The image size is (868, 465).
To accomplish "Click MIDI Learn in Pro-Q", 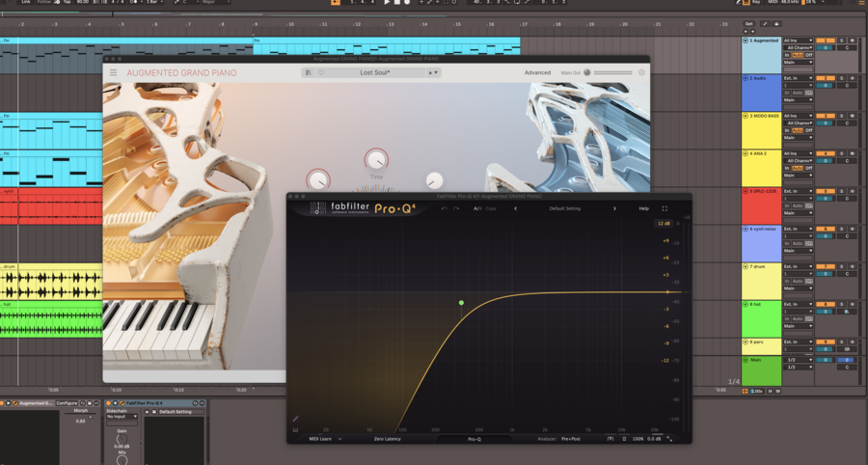I will pos(320,439).
